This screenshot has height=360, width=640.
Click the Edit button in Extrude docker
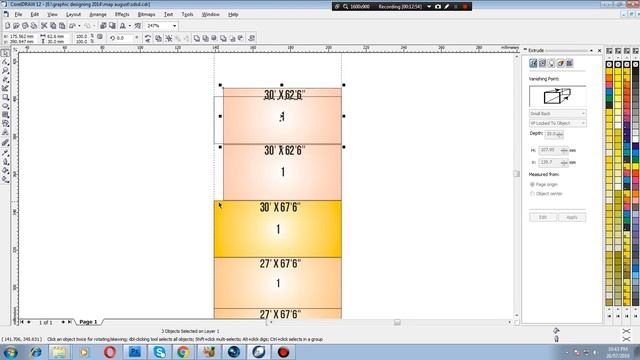tap(543, 217)
